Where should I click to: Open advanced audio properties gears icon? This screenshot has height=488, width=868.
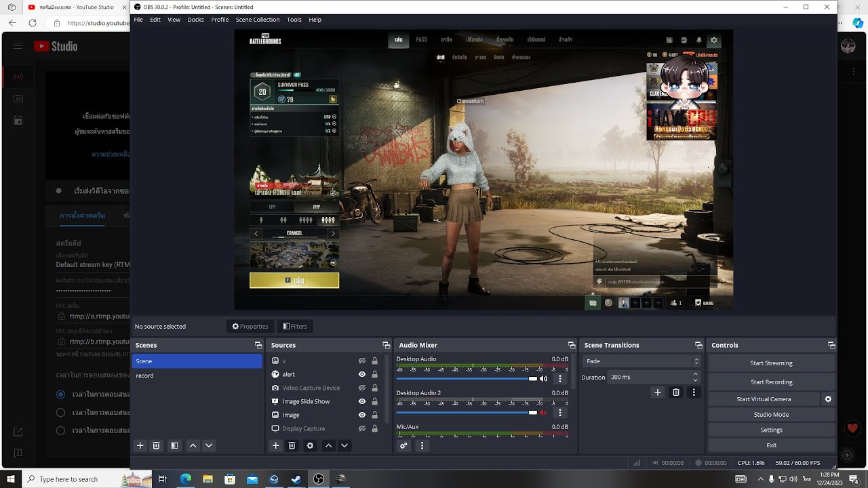403,445
